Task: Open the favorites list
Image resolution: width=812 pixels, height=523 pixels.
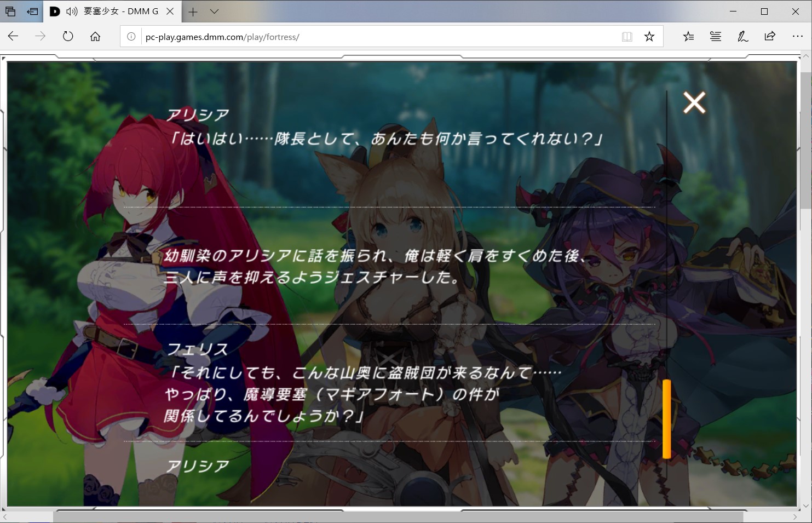Action: (688, 37)
